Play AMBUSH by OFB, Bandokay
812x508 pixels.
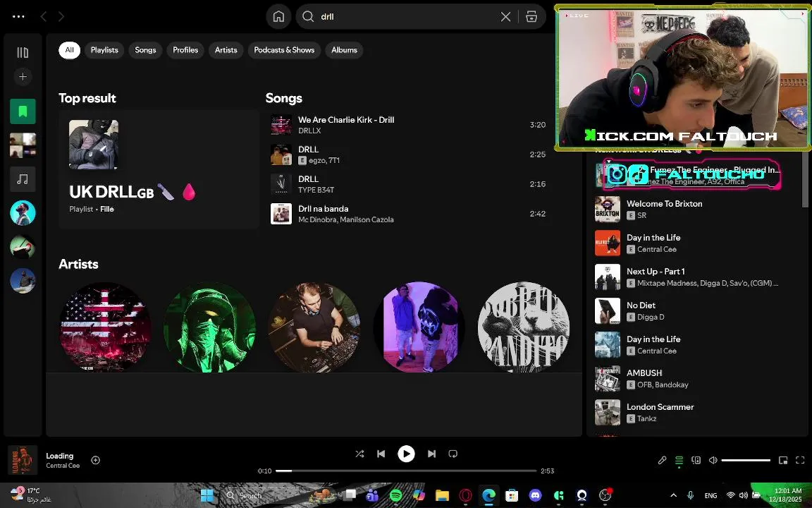694,378
